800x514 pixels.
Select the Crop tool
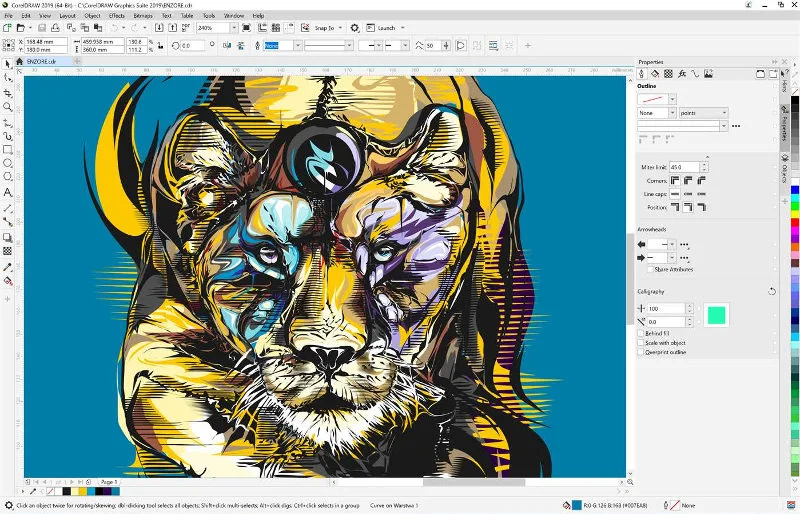[7, 93]
